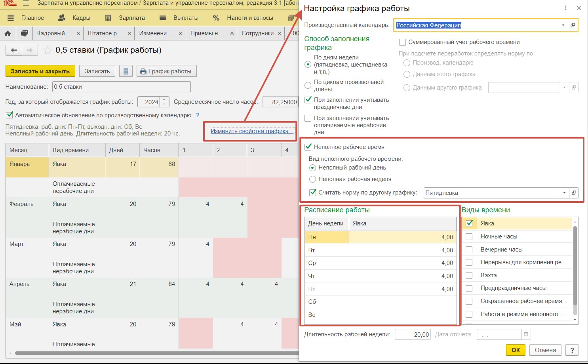Open the report list icon button
Screen dimensions: 588x364
[126, 71]
